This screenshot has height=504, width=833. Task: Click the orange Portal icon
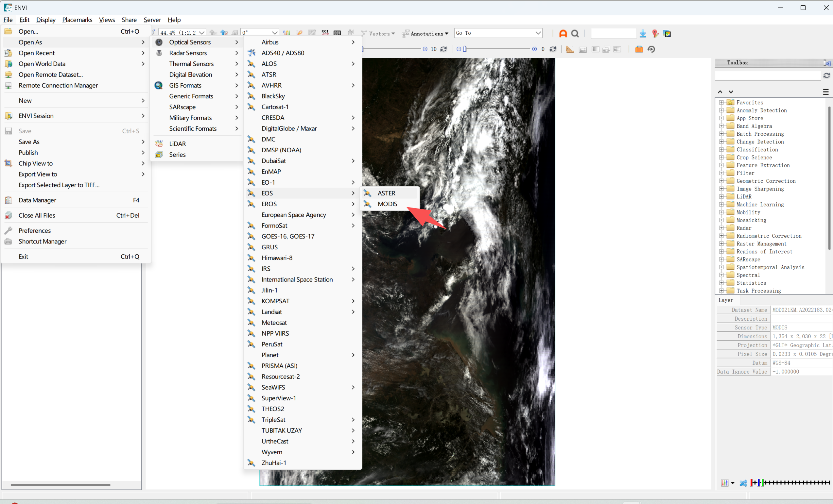[x=639, y=49]
